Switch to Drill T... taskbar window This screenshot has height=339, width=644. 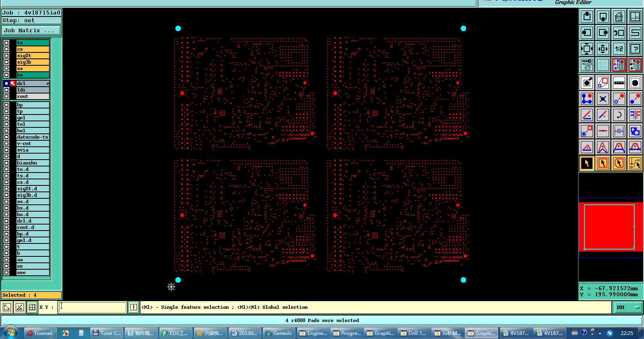(413, 333)
